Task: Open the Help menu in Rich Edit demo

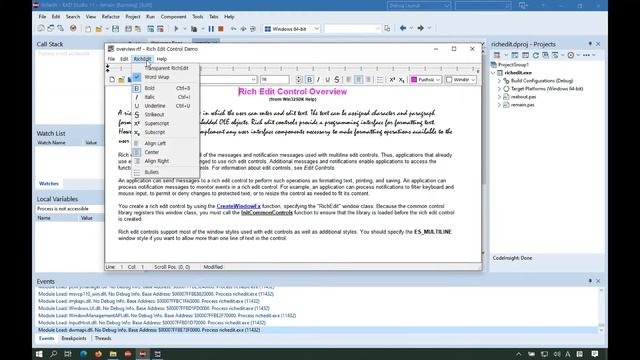Action: click(x=162, y=59)
